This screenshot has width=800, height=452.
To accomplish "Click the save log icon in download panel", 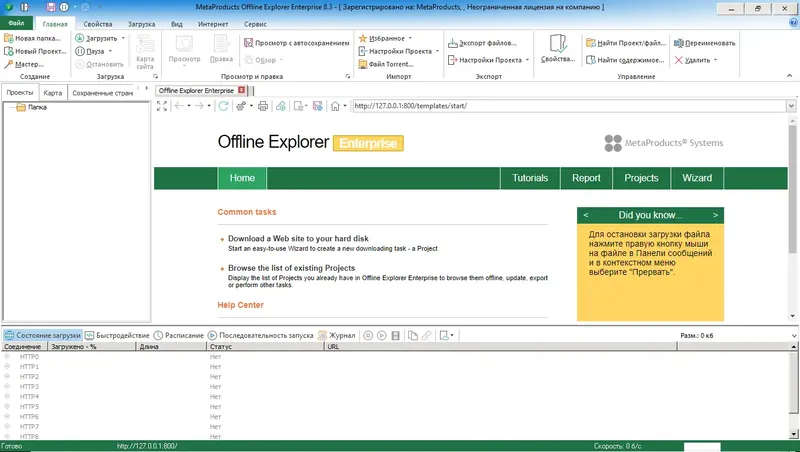I will coord(395,336).
